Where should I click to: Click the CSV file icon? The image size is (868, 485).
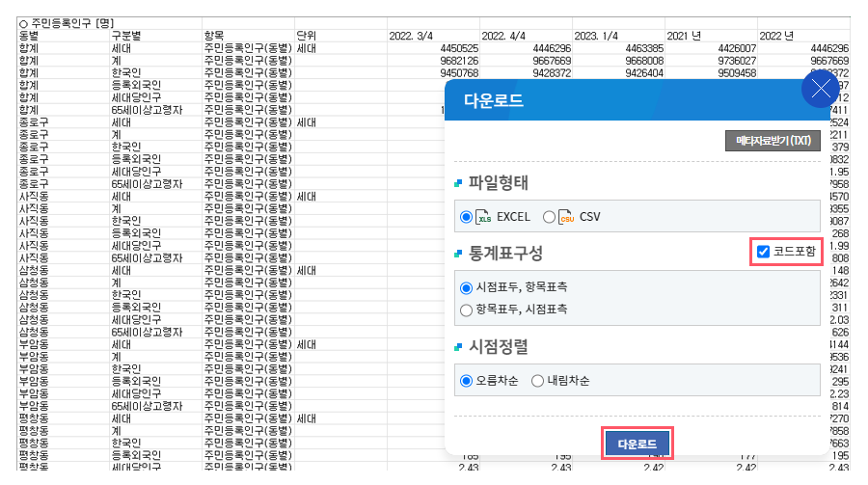567,217
